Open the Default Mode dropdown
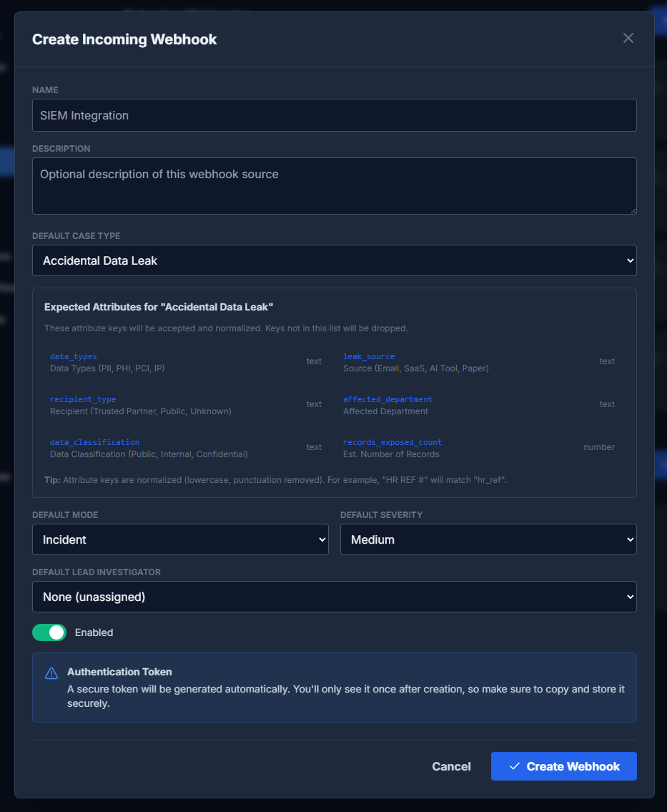The width and height of the screenshot is (667, 812). point(180,539)
